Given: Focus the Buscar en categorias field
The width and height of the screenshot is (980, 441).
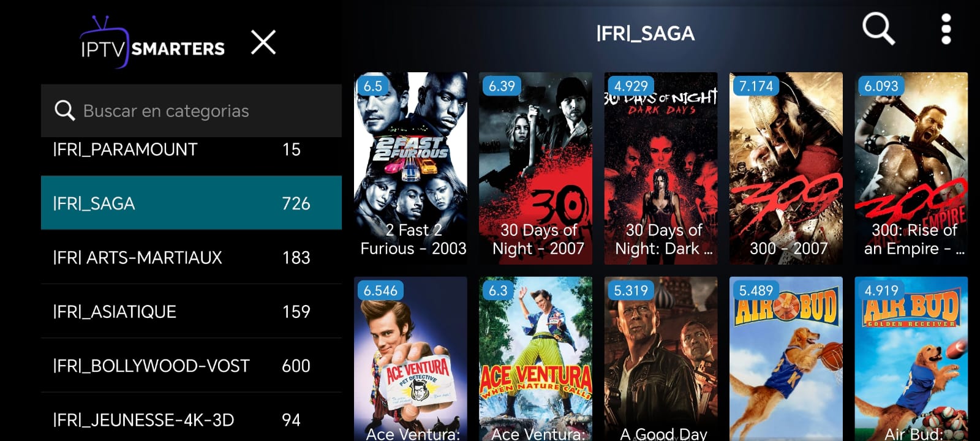Looking at the screenshot, I should pyautogui.click(x=191, y=110).
